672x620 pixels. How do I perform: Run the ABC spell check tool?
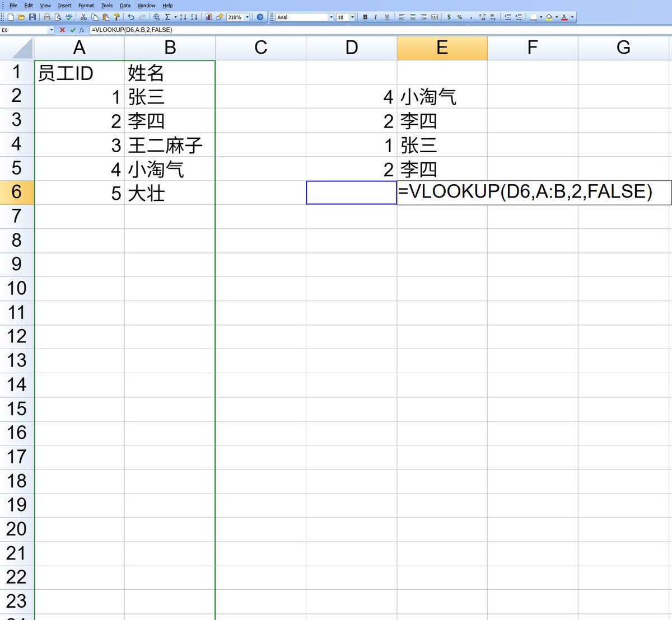pos(69,17)
